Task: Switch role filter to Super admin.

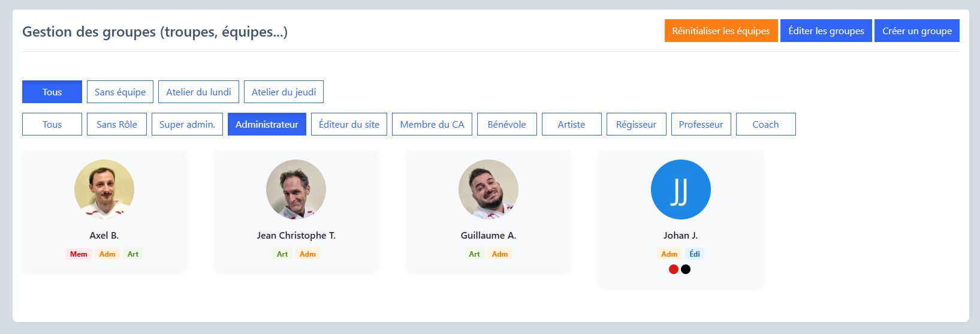Action: click(x=187, y=124)
